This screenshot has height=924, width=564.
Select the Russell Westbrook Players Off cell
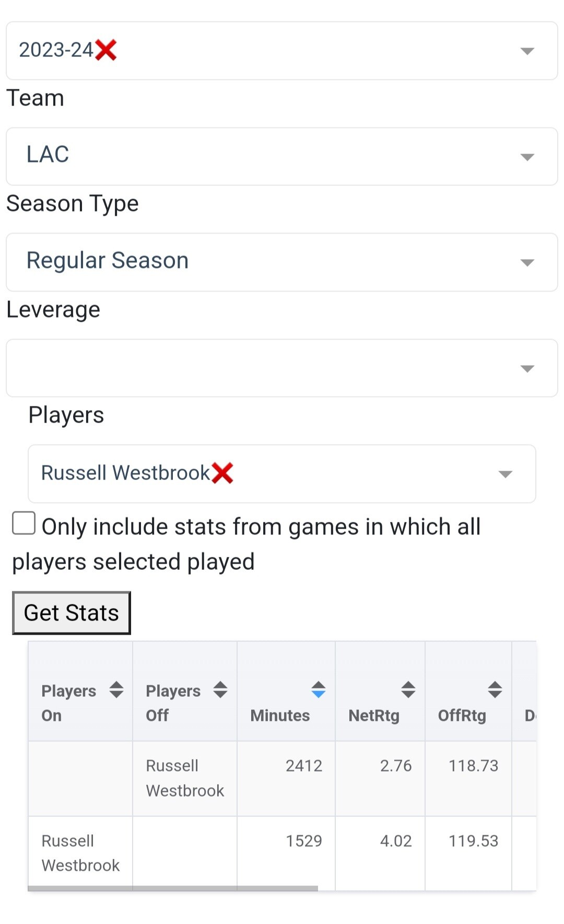[x=185, y=778]
